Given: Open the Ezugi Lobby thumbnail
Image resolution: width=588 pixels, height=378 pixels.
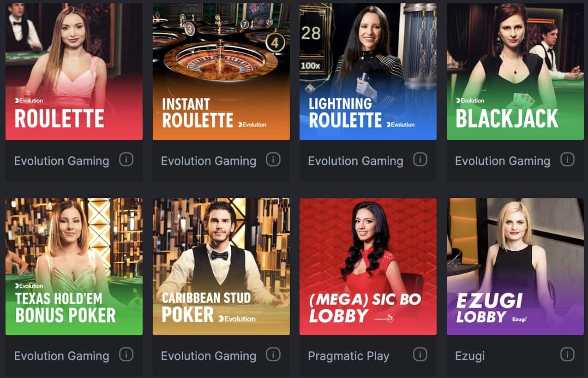Looking at the screenshot, I should point(515,266).
